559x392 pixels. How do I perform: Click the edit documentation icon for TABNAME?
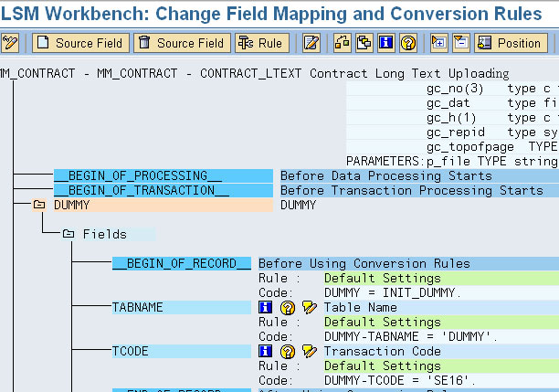310,307
